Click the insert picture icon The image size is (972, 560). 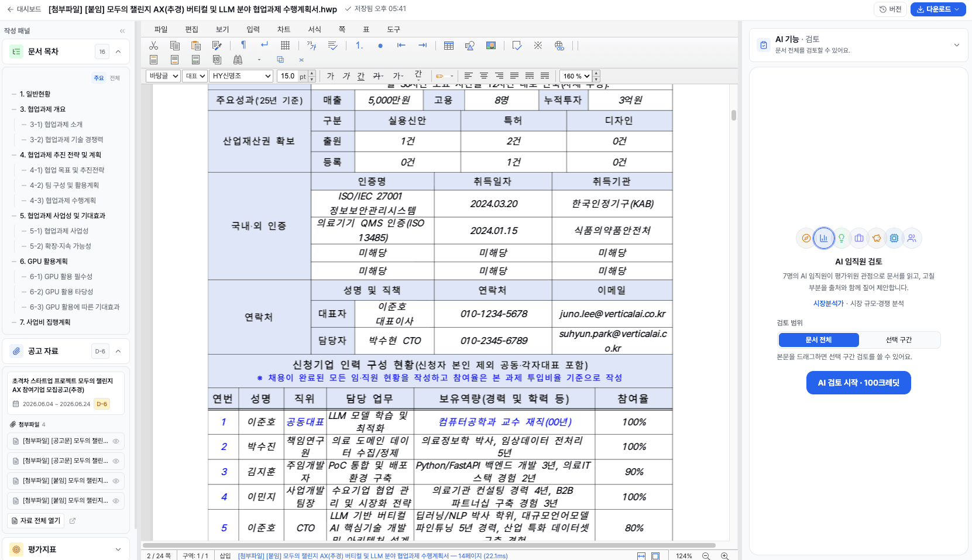(491, 46)
